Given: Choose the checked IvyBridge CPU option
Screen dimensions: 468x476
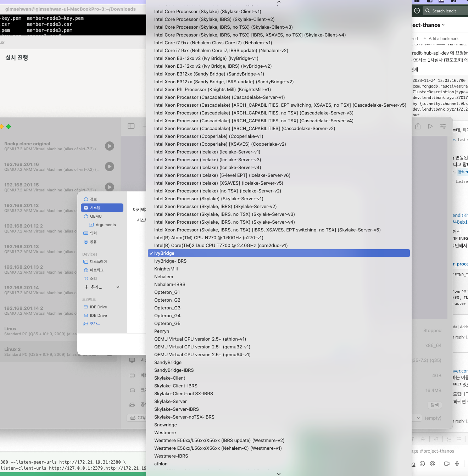Looking at the screenshot, I should point(279,253).
